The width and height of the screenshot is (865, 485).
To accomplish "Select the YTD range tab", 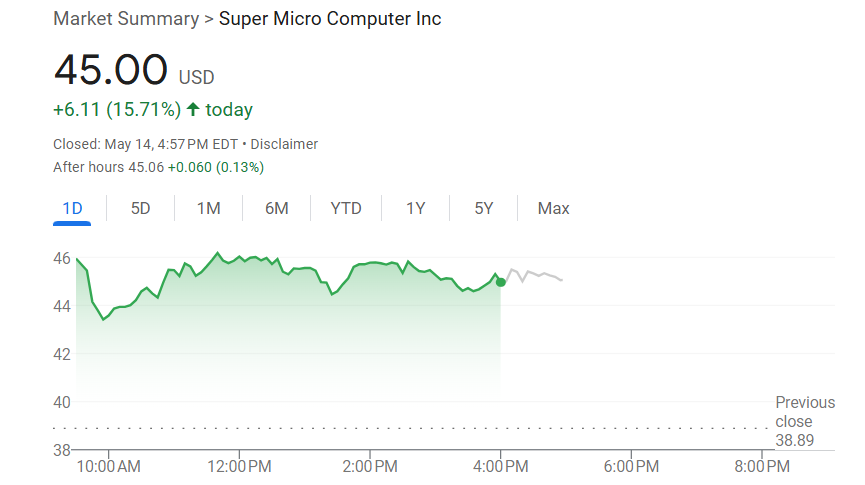I will [x=346, y=209].
